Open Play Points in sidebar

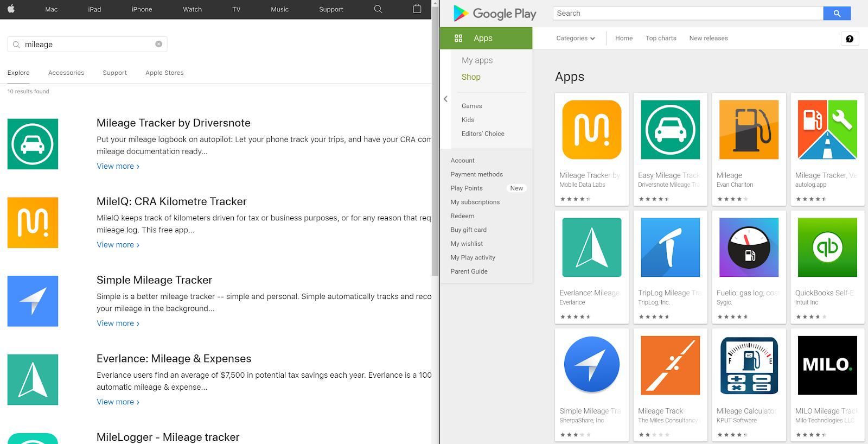(x=467, y=188)
